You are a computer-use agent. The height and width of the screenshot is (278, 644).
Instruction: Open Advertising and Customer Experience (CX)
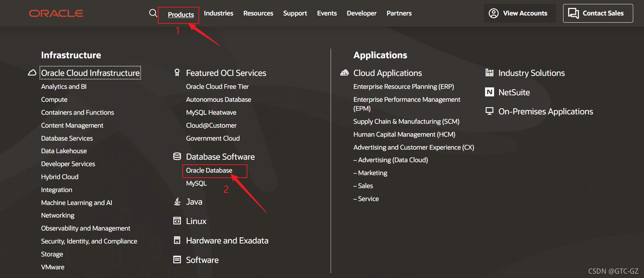414,147
